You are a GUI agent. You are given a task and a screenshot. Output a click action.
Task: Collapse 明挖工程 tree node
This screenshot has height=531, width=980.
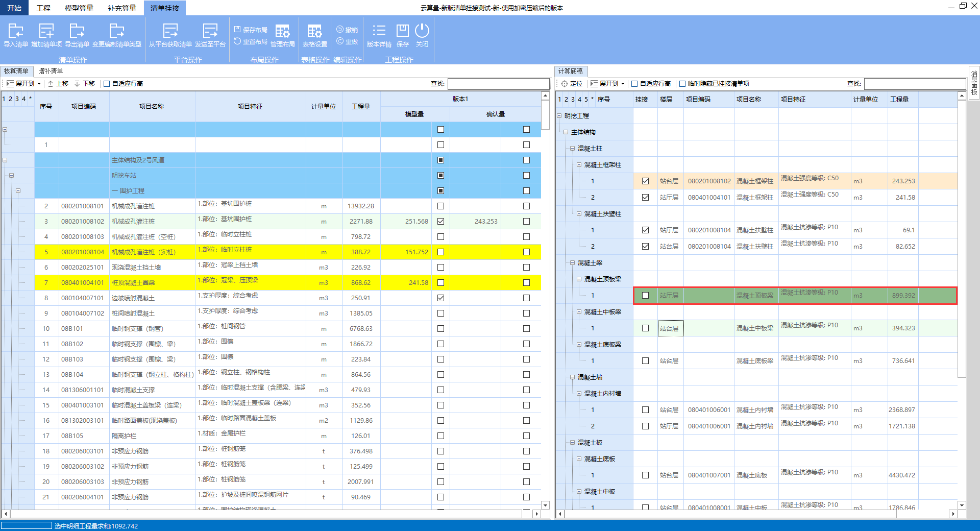coord(559,116)
